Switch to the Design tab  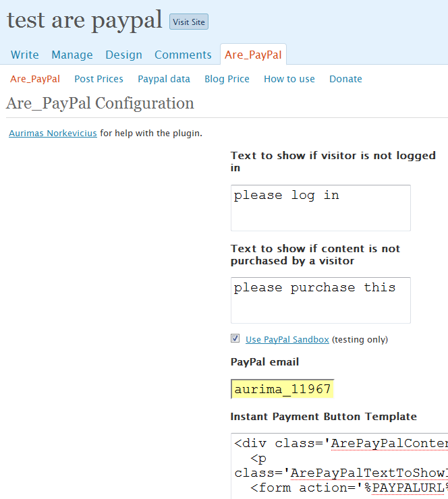click(124, 55)
